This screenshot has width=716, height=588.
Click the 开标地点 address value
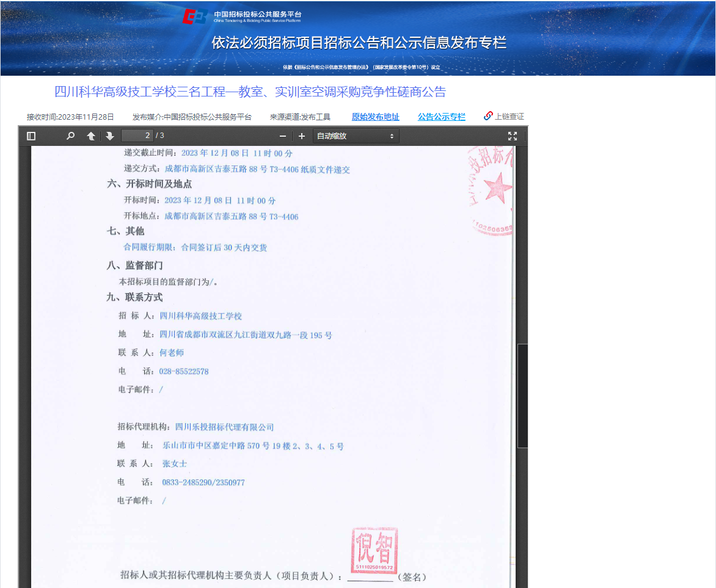[x=232, y=216]
